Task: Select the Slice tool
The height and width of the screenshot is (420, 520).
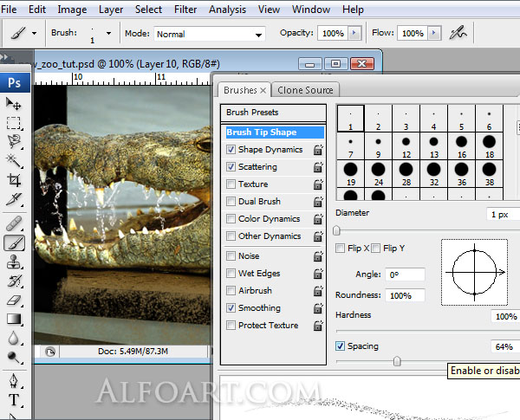Action: coord(14,199)
